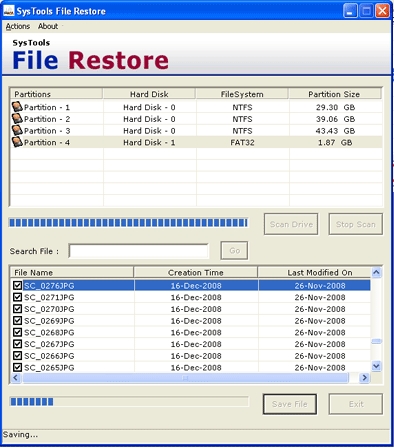Viewport: 394px width, 448px height.
Task: Click the file list scroll down arrow
Action: pos(376,366)
